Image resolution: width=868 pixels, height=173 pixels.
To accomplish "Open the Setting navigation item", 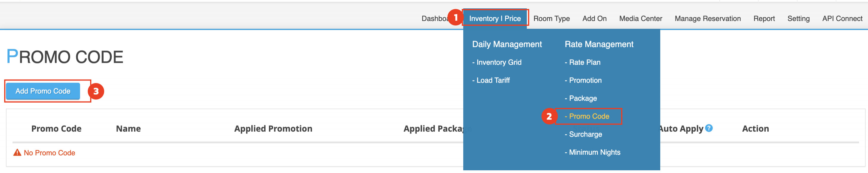I will pyautogui.click(x=798, y=19).
